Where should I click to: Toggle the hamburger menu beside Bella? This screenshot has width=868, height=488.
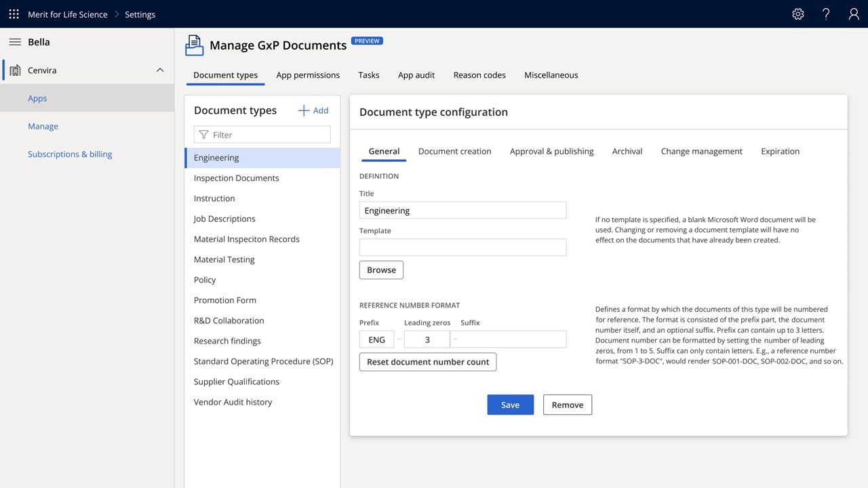15,41
